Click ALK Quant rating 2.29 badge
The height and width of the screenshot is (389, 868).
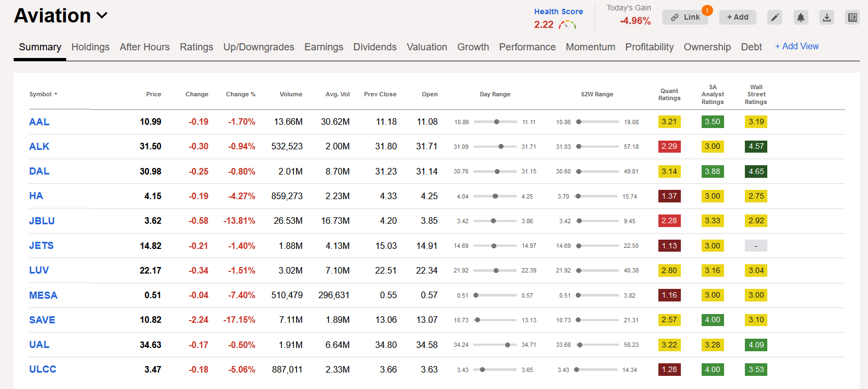pos(669,146)
